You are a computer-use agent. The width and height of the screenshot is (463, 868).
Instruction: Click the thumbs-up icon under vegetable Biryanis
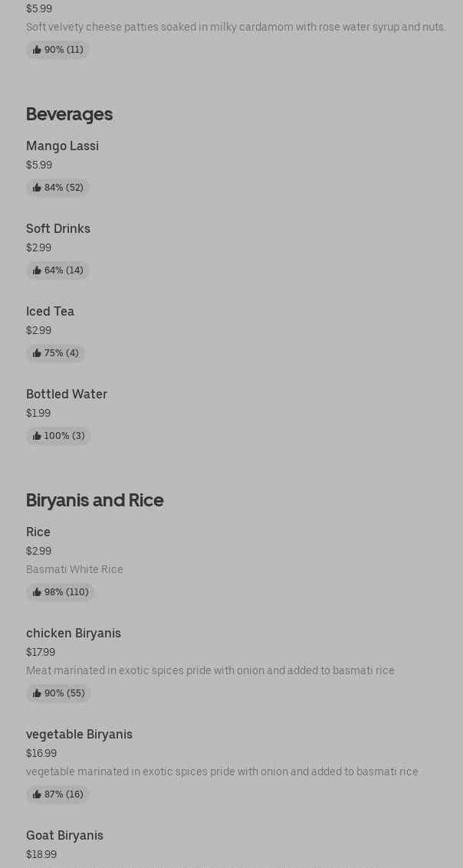(37, 794)
